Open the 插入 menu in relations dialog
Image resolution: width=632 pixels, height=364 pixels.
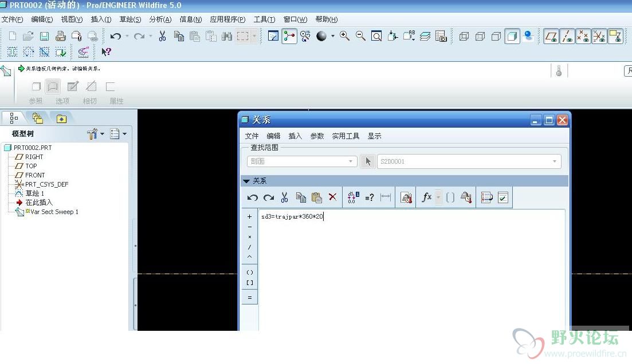[x=295, y=136]
